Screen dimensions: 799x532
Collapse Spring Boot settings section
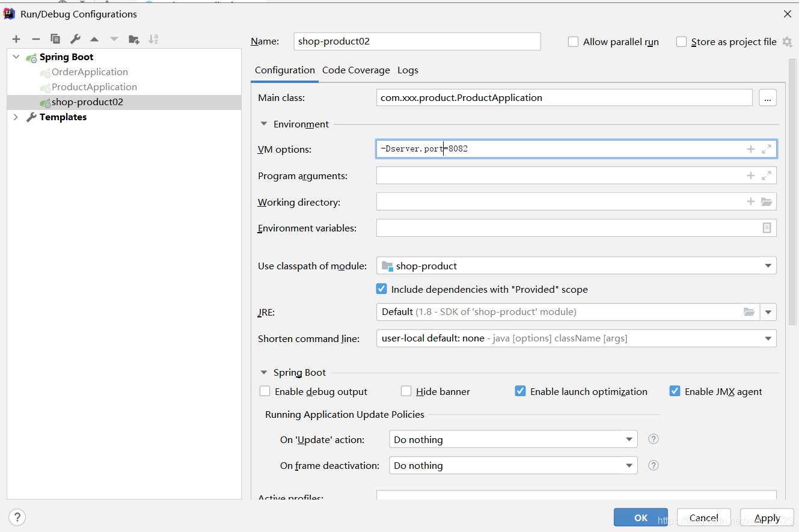click(x=263, y=373)
